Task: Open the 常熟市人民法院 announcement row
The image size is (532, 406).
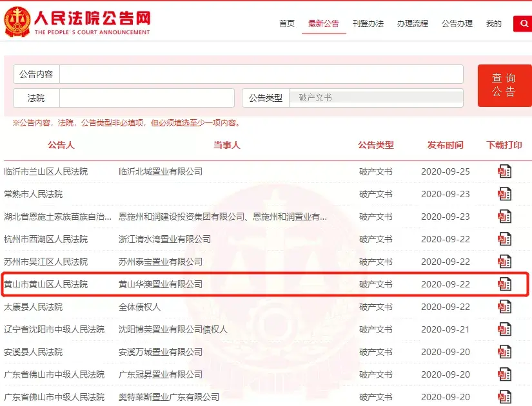Action: [34, 194]
